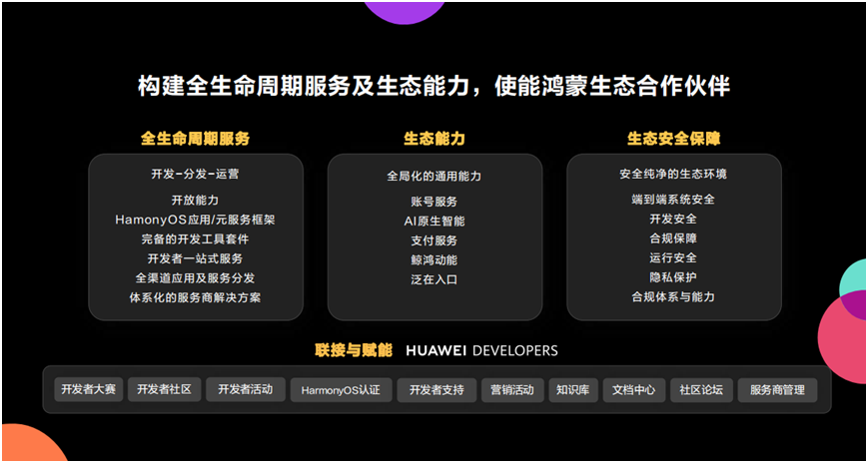Click the HUAWEI DEVELOPERS logo text
Viewport: 868px width, 463px height.
pos(482,350)
